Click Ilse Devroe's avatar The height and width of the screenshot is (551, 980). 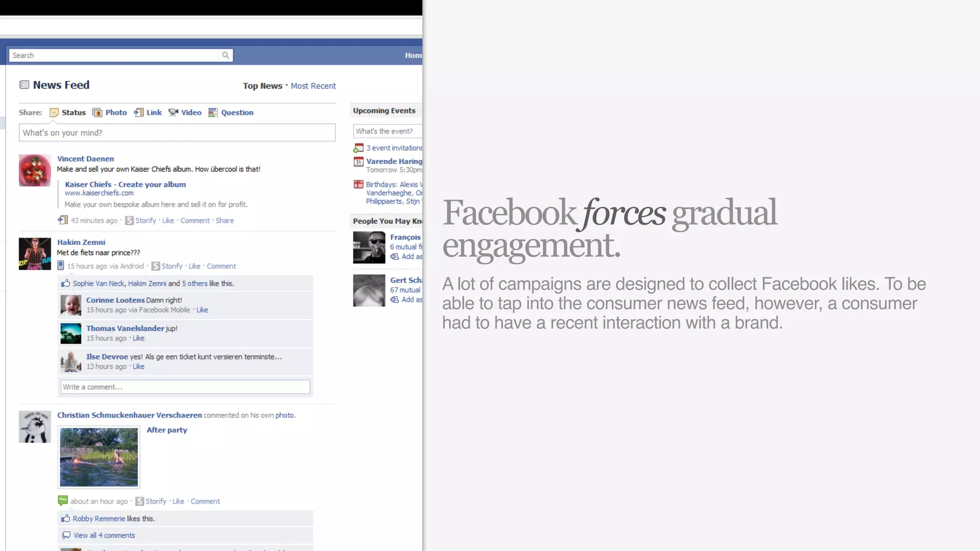coord(71,362)
